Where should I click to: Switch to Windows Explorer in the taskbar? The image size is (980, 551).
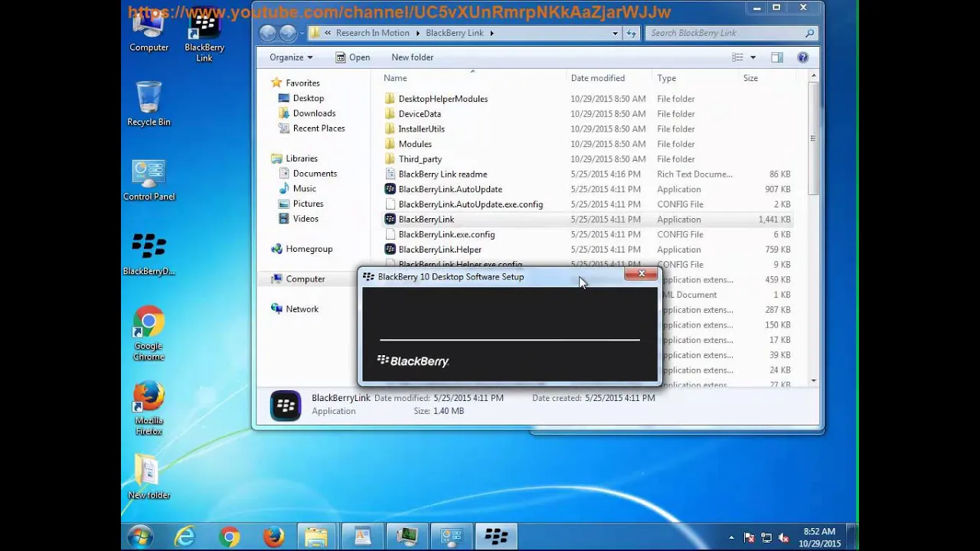pos(317,537)
